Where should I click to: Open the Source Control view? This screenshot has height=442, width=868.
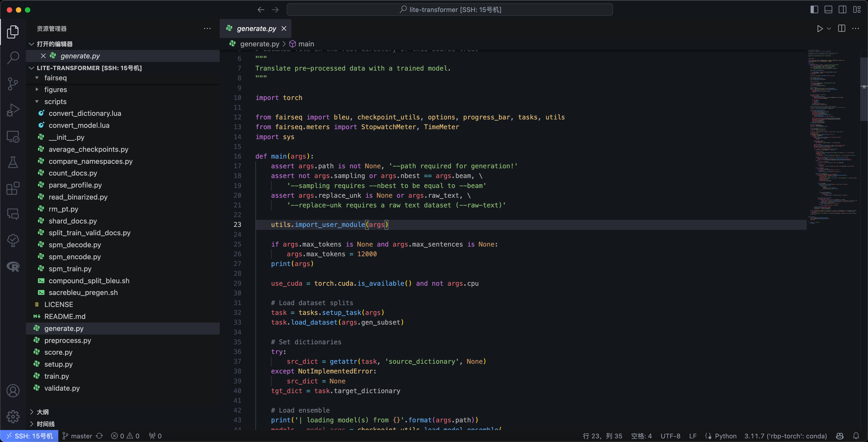(x=13, y=84)
